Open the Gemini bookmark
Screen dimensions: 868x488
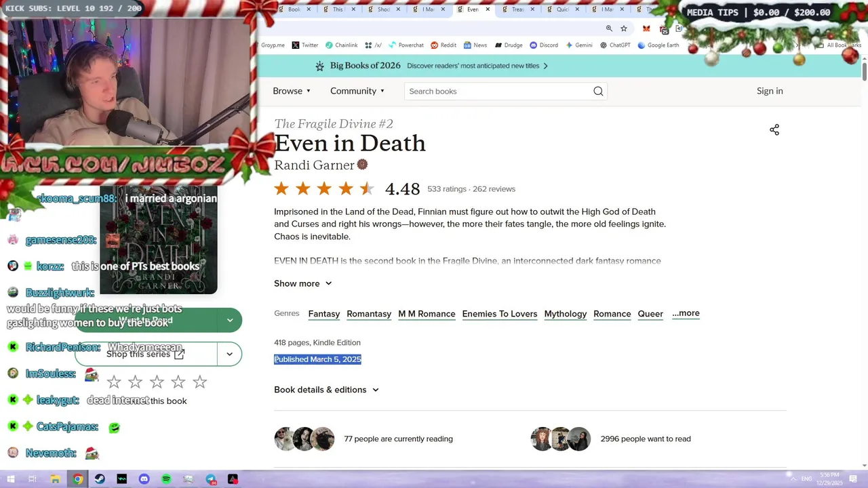click(x=578, y=45)
